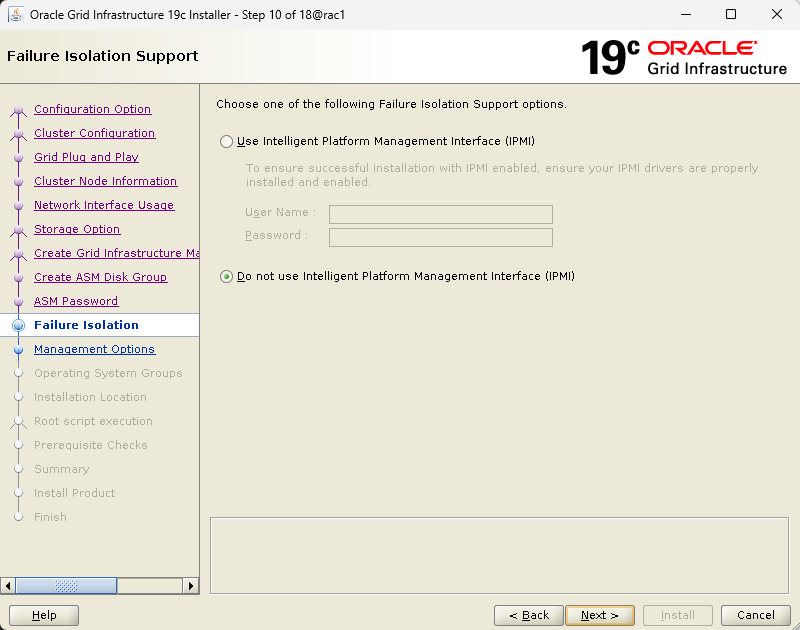
Task: Click 'Finish' step text
Action: [51, 517]
